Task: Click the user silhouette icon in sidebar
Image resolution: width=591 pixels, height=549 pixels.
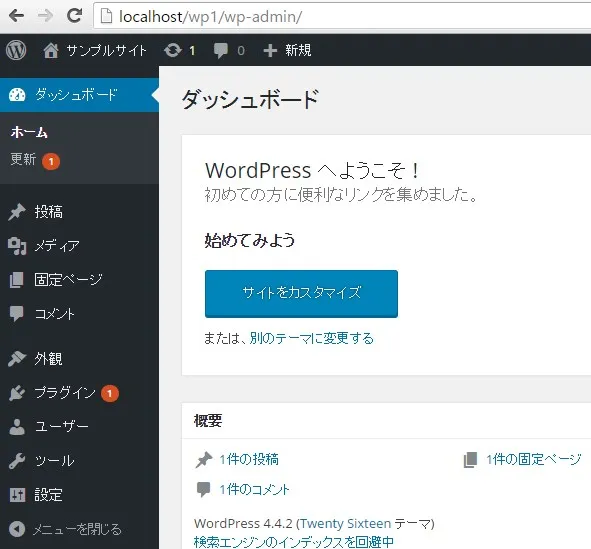Action: point(17,427)
